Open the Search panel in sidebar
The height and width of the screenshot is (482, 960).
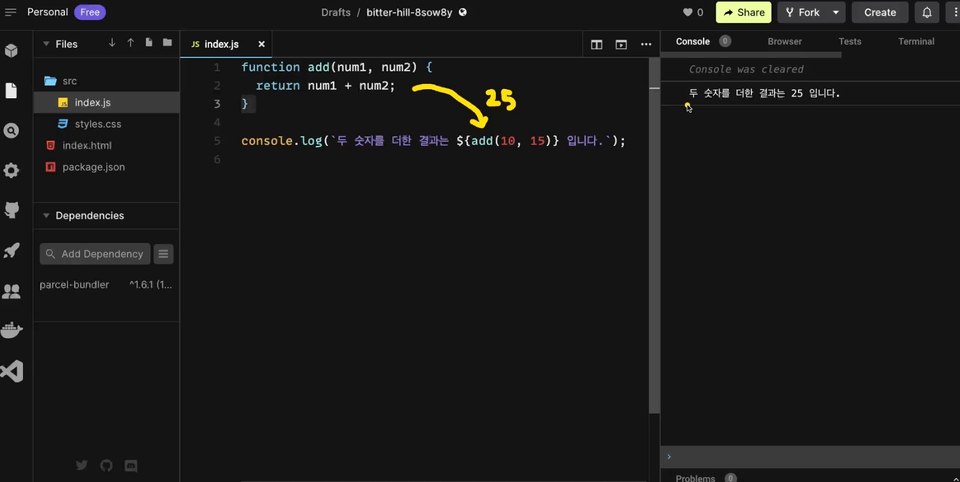(12, 131)
